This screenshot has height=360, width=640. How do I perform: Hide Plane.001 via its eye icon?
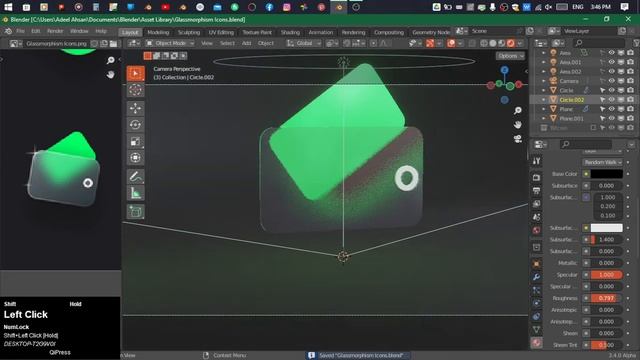click(x=611, y=118)
